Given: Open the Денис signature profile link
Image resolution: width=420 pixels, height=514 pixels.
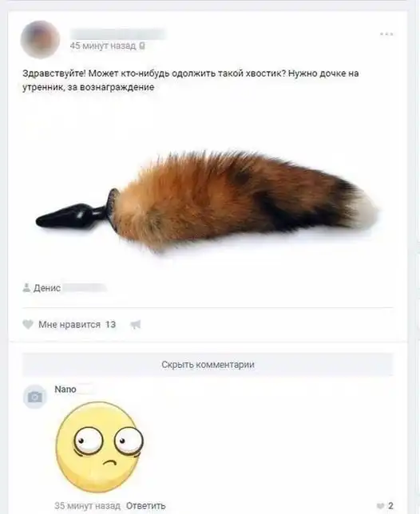Looking at the screenshot, I should tap(69, 288).
